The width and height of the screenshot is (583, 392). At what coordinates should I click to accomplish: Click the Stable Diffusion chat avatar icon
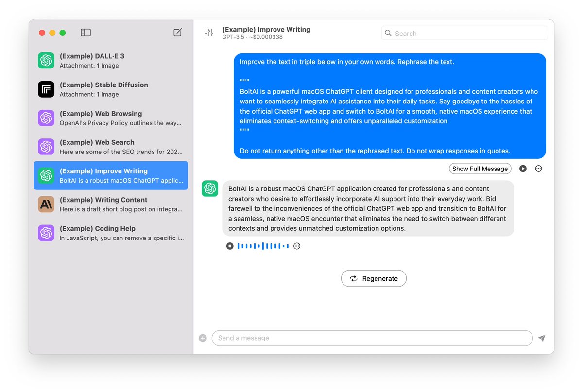coord(46,89)
